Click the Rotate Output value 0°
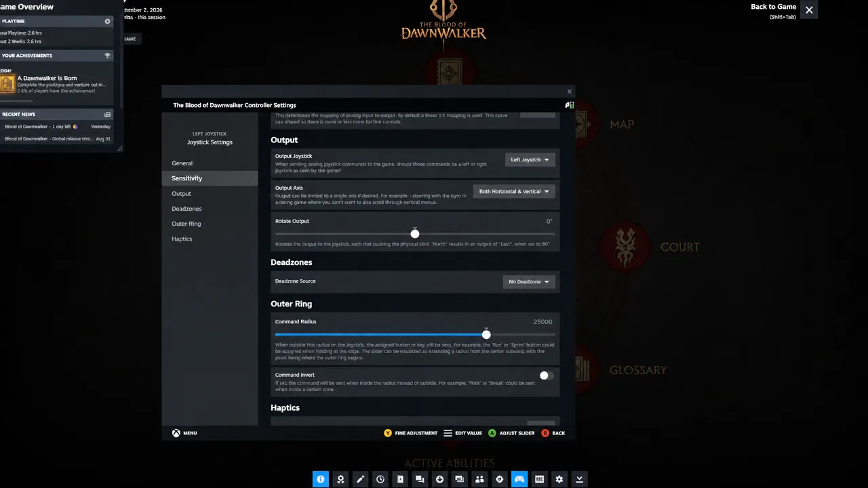This screenshot has height=488, width=868. coord(549,222)
